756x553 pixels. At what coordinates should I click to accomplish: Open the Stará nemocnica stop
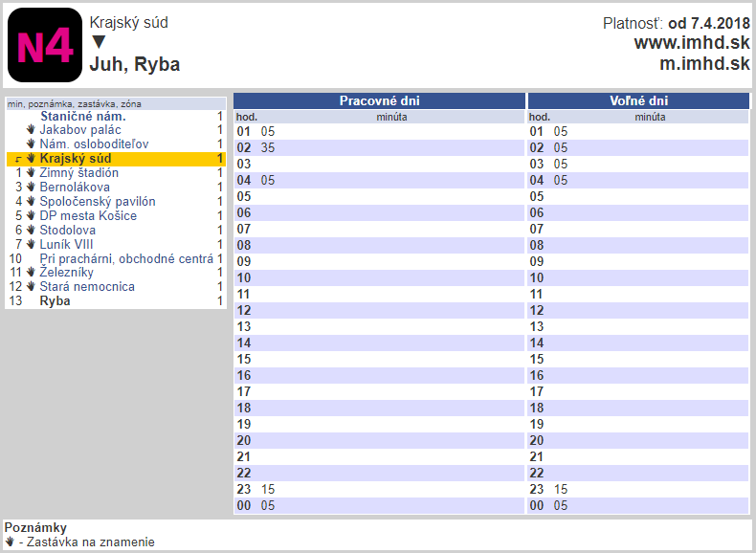point(87,286)
